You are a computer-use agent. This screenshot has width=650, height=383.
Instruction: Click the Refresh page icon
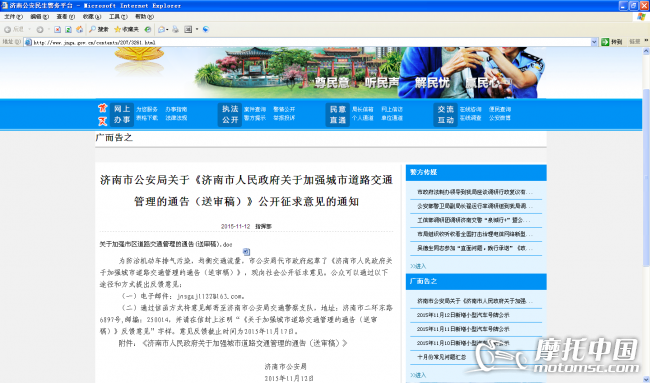point(68,29)
